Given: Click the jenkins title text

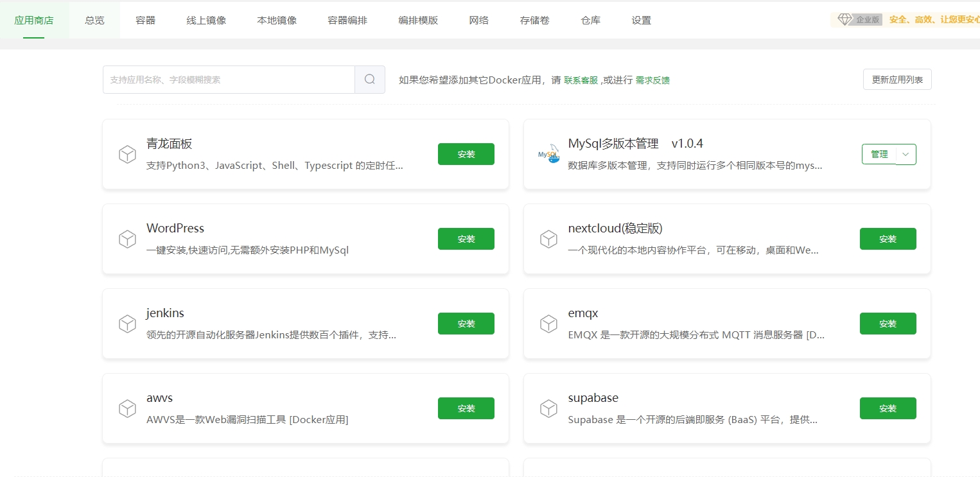Looking at the screenshot, I should coord(165,313).
